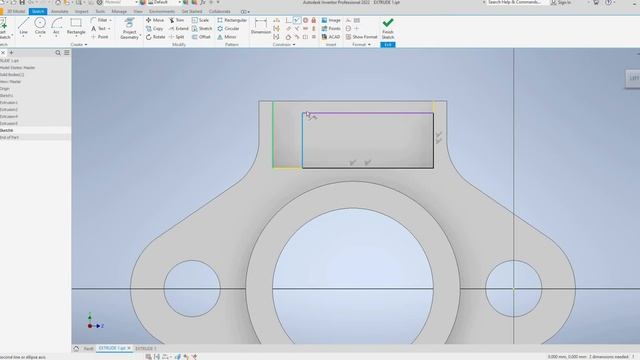The height and width of the screenshot is (360, 640).
Task: Open the Environments ribbon tab
Action: [162, 11]
